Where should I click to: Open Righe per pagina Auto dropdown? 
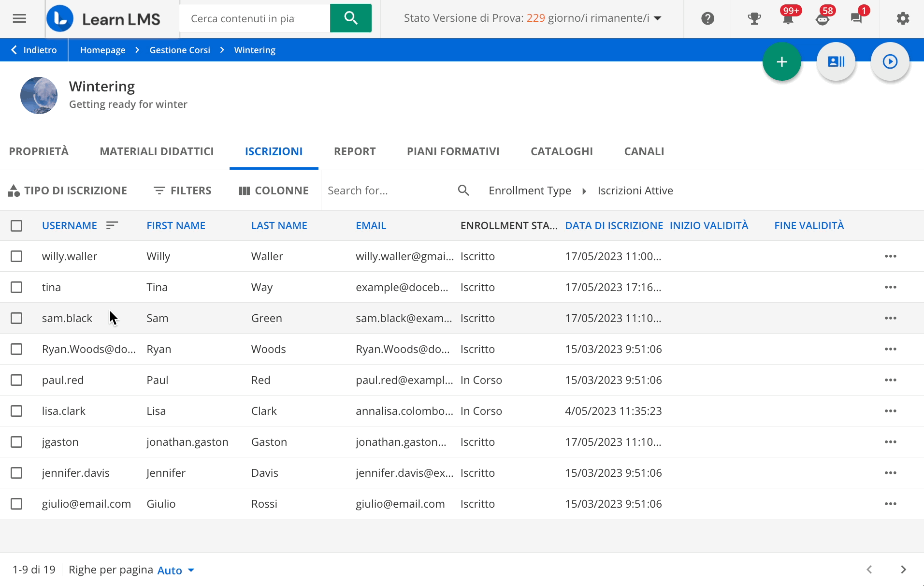click(x=176, y=570)
